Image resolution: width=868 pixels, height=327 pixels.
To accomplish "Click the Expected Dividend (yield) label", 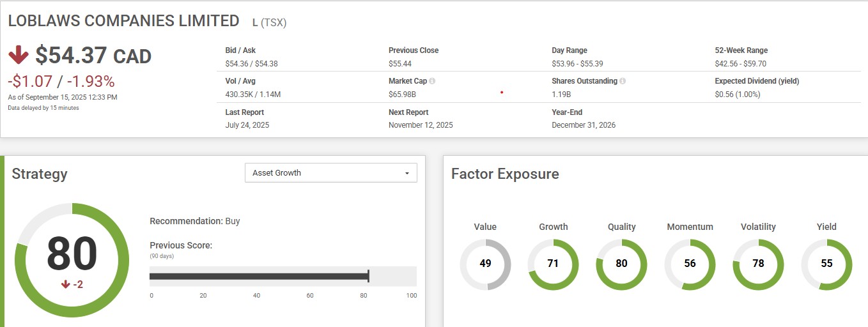I will 757,81.
